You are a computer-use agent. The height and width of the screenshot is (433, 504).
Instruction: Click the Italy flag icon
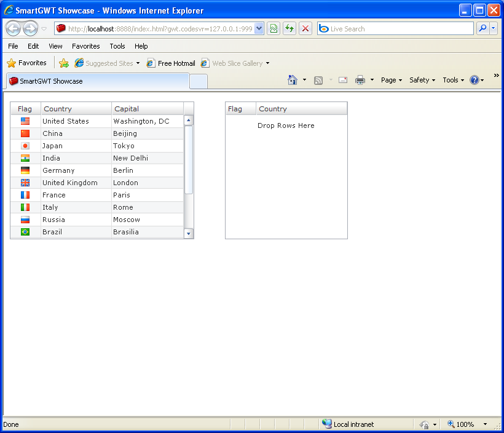(x=25, y=207)
